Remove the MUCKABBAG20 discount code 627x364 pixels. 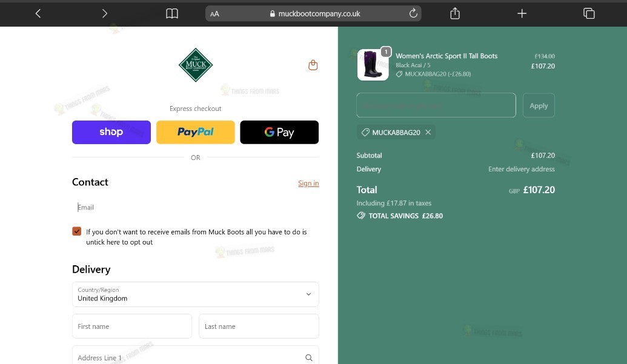pos(428,132)
